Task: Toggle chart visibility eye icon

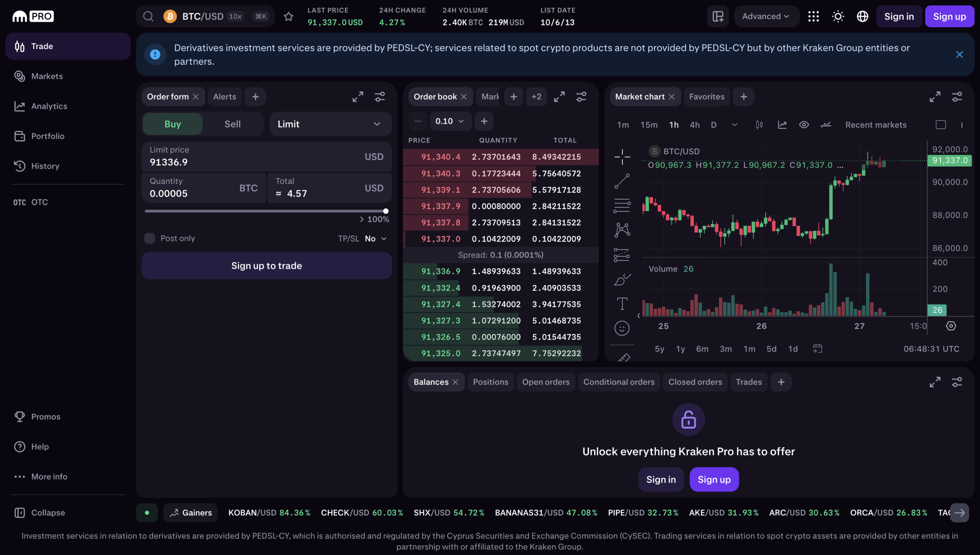Action: pyautogui.click(x=804, y=124)
